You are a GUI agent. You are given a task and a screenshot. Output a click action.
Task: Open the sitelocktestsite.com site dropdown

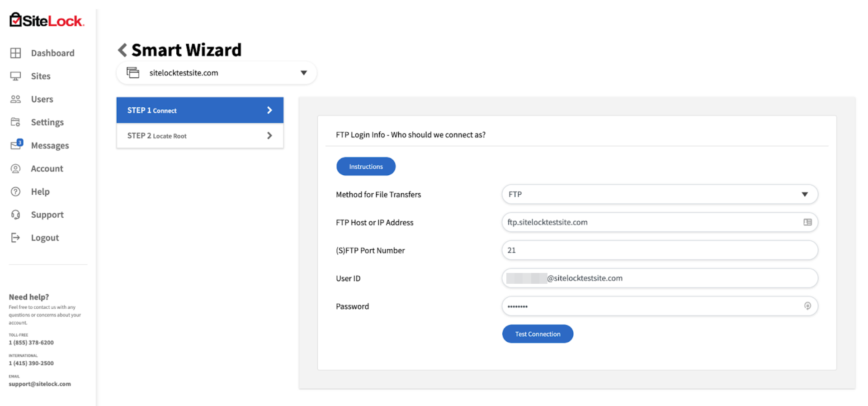click(217, 73)
